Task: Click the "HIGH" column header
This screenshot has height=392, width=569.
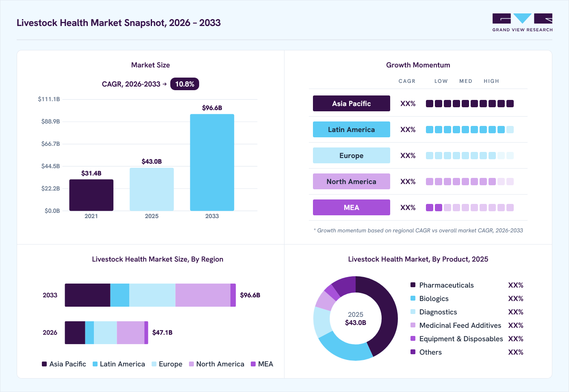Action: (491, 81)
